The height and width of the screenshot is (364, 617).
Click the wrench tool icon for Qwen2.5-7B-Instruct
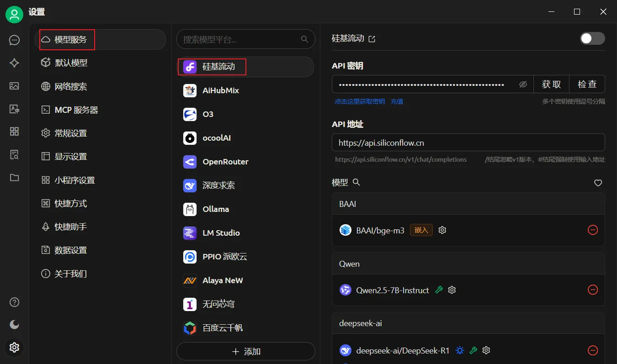439,290
